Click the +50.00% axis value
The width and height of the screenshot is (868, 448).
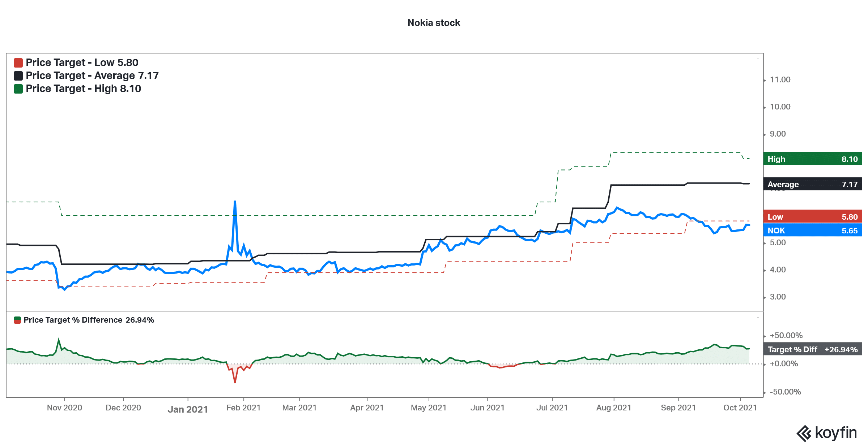point(786,336)
